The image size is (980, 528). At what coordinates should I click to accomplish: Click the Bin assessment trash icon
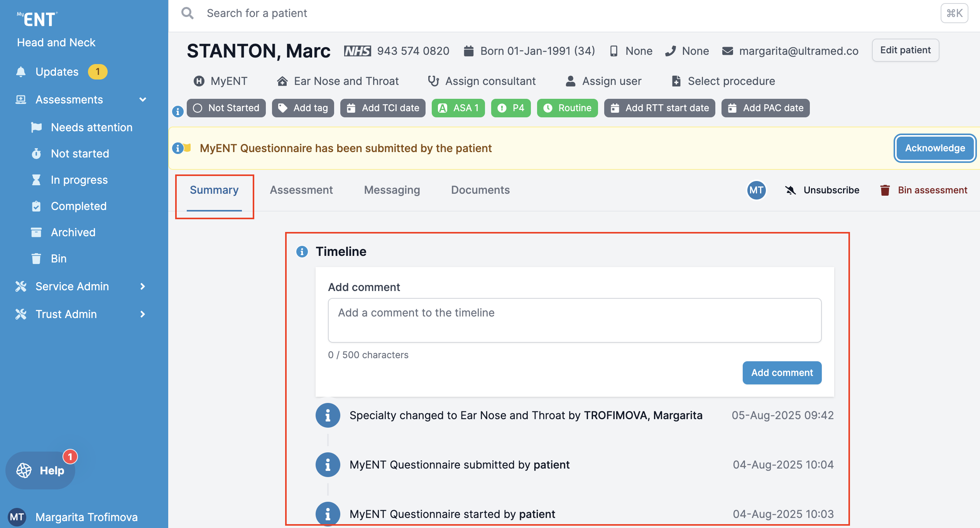[885, 190]
